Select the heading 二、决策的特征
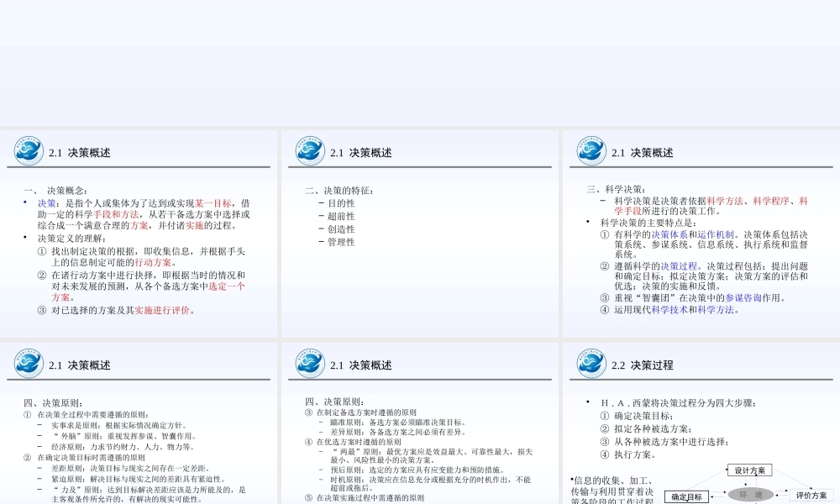Viewport: 840px width, 504px height. click(x=339, y=191)
